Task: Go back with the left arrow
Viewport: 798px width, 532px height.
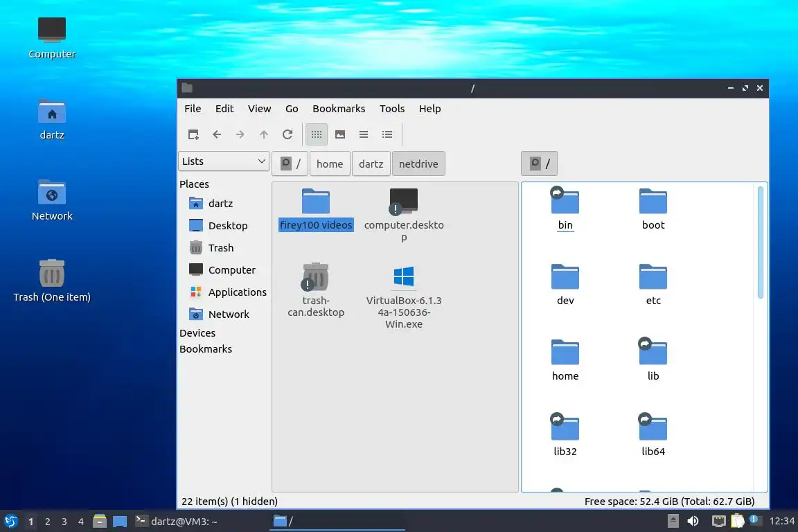Action: point(217,134)
